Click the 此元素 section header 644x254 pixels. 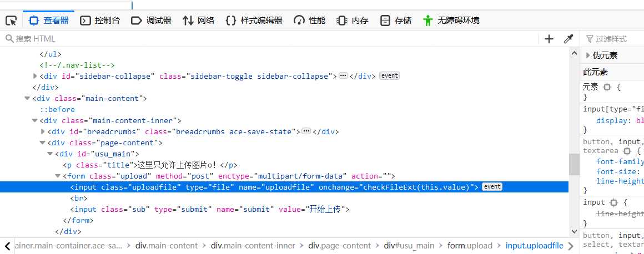coord(612,72)
